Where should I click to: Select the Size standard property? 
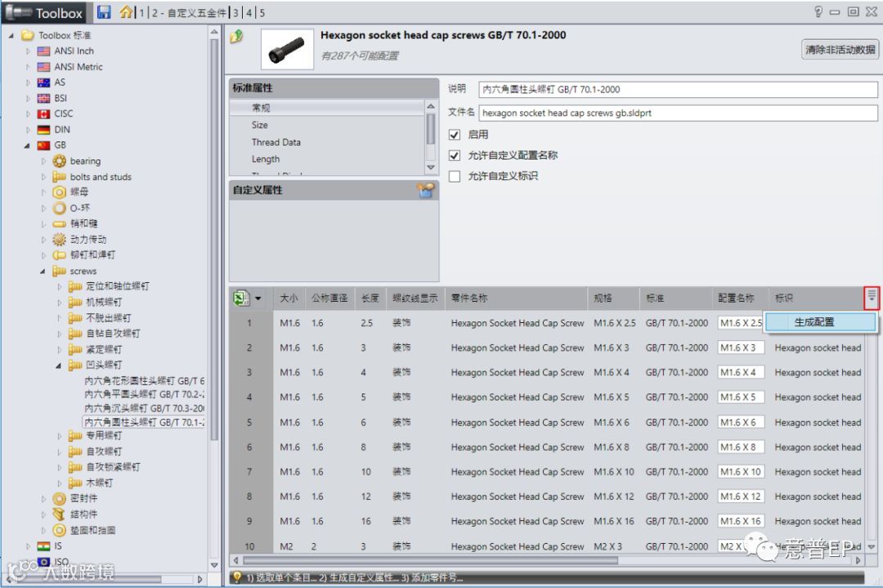[x=326, y=125]
